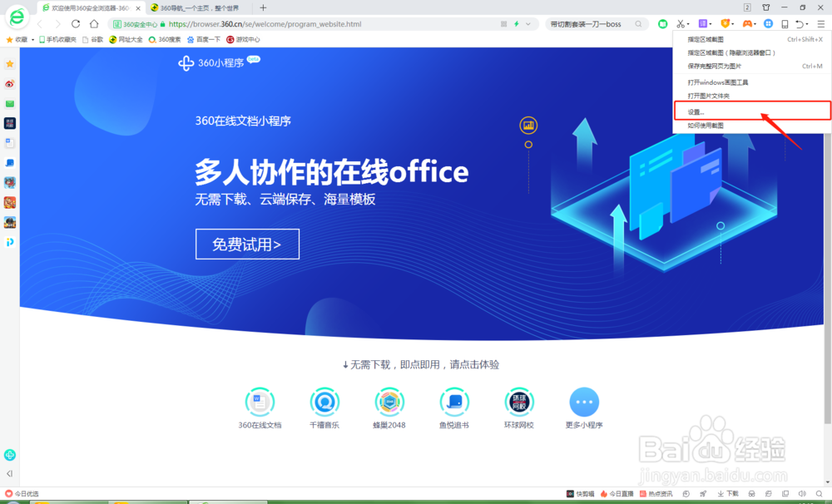The image size is (832, 504).
Task: Click the 快剪辑 status bar item
Action: [x=581, y=494]
